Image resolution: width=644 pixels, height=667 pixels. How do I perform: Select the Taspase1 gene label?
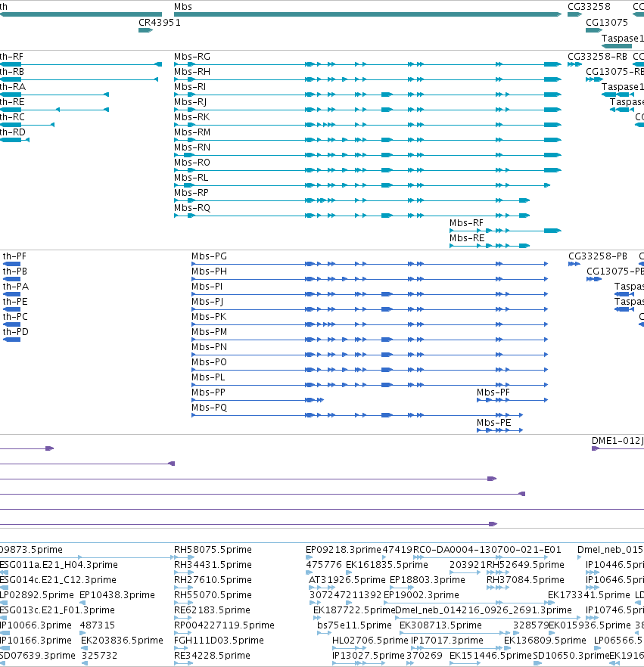tap(623, 39)
